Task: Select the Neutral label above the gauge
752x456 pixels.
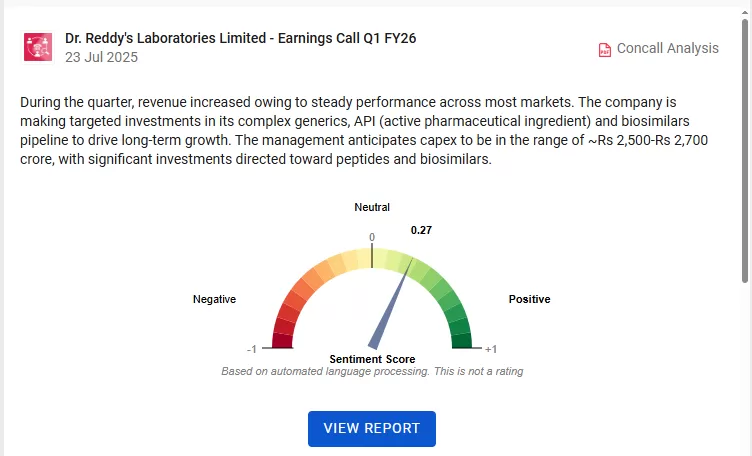Action: coord(372,207)
